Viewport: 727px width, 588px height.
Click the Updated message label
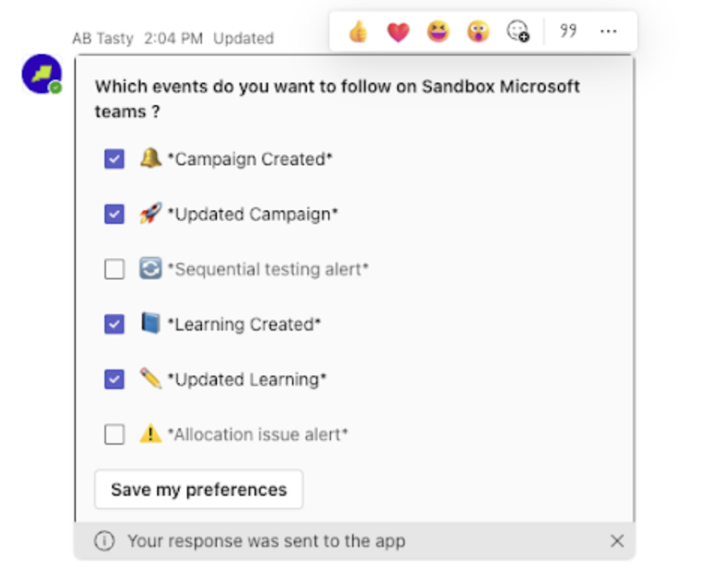(x=243, y=39)
